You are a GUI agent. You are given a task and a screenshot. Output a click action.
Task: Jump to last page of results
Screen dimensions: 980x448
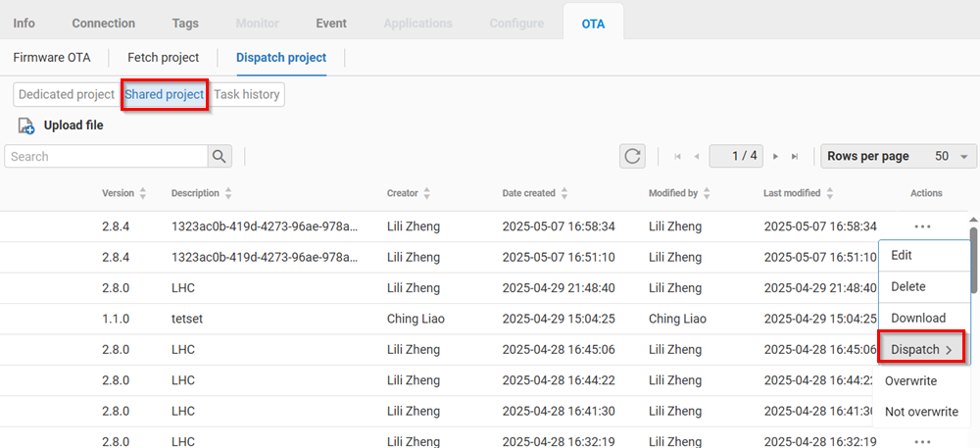point(795,157)
